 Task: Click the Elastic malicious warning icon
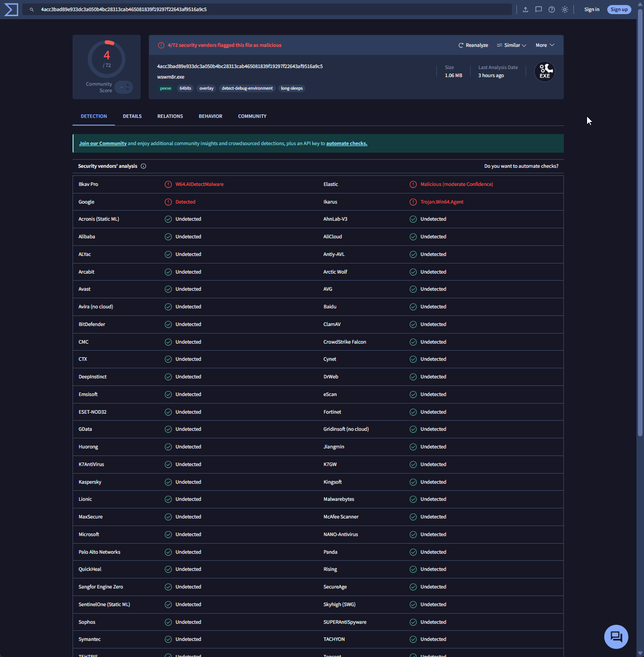[413, 184]
